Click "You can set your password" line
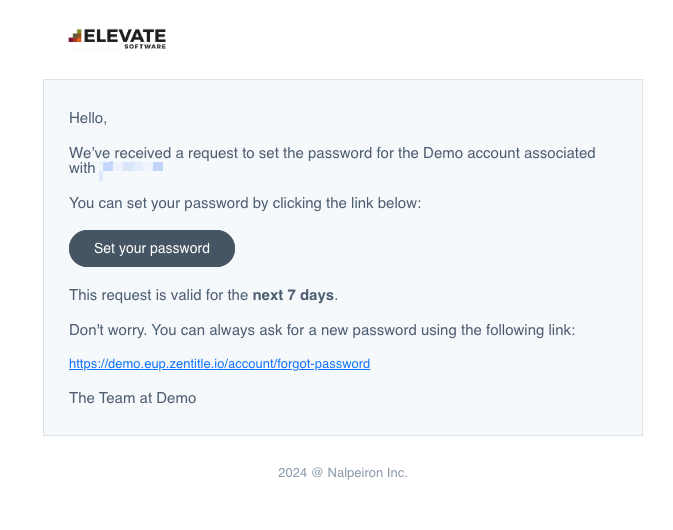The image size is (673, 530). pyautogui.click(x=245, y=203)
